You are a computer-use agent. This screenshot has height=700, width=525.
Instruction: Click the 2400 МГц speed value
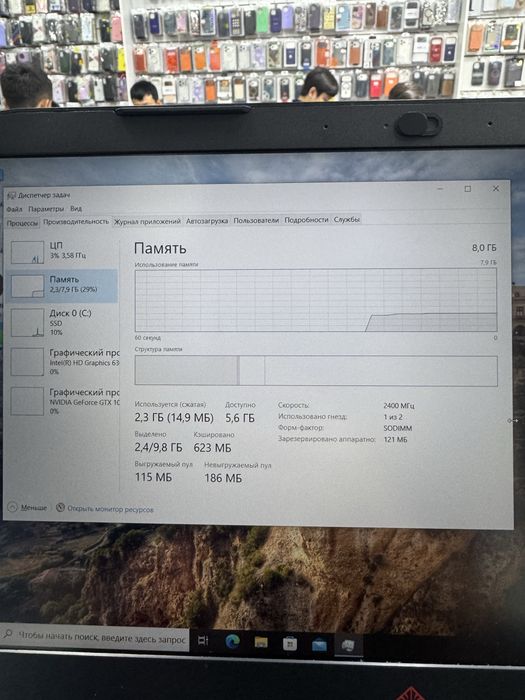pyautogui.click(x=399, y=406)
